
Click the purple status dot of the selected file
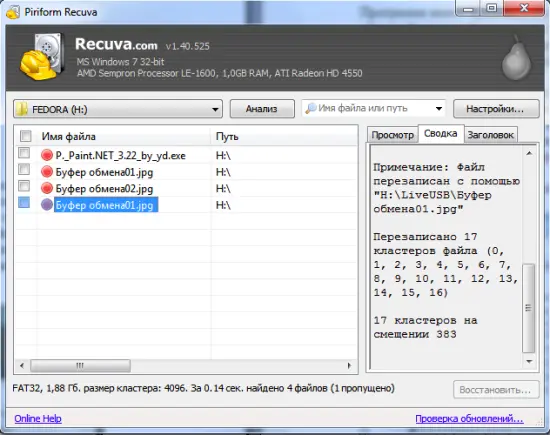(x=47, y=205)
